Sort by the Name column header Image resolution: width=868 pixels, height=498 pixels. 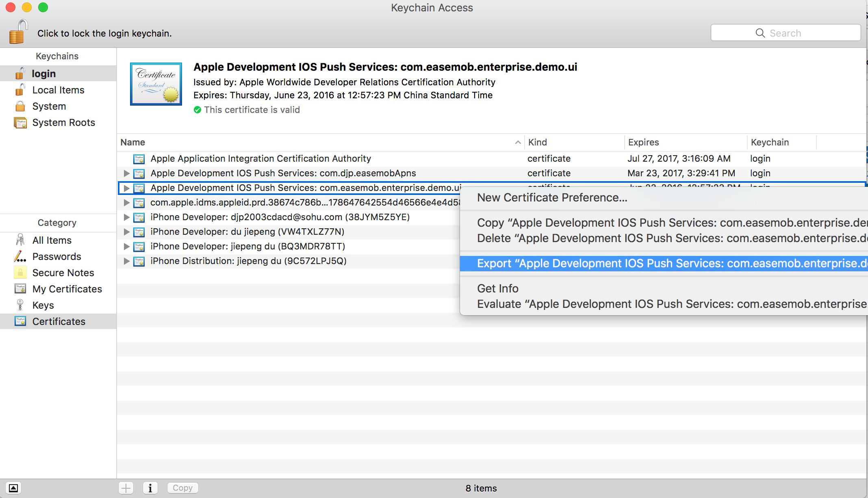[x=320, y=142]
